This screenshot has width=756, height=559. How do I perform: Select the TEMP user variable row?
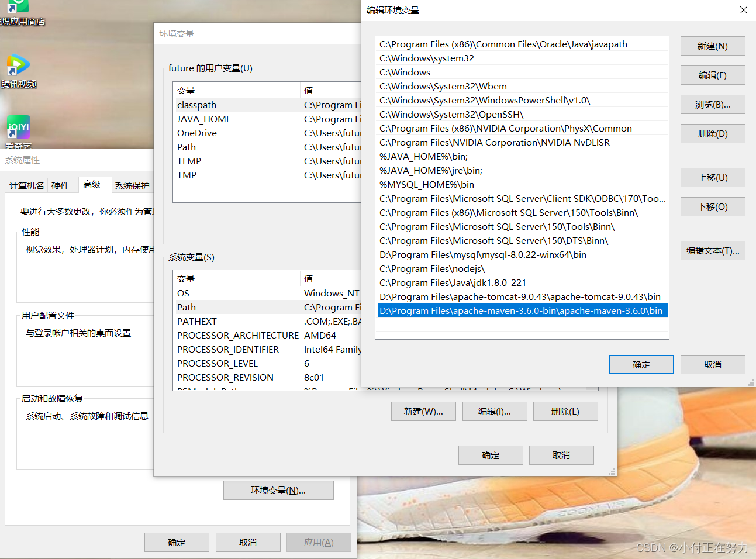pos(267,161)
